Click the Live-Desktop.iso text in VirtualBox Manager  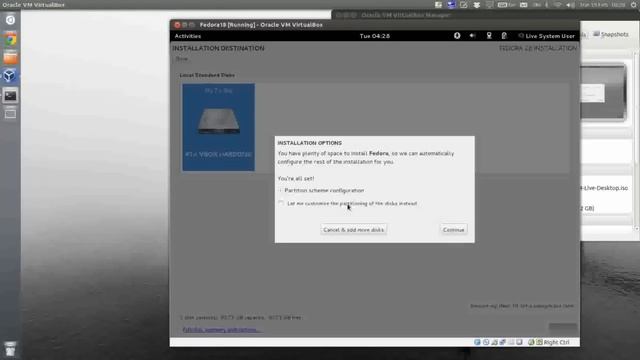click(x=604, y=188)
